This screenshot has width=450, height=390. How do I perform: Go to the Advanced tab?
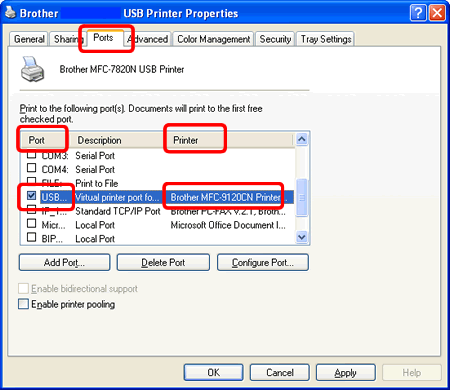(148, 39)
